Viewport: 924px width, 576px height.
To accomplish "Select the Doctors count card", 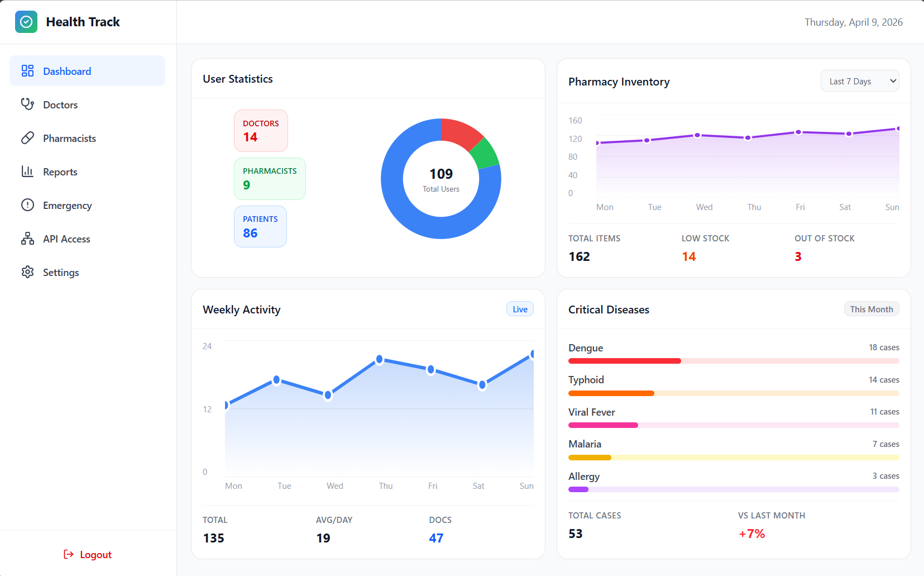I will click(261, 131).
